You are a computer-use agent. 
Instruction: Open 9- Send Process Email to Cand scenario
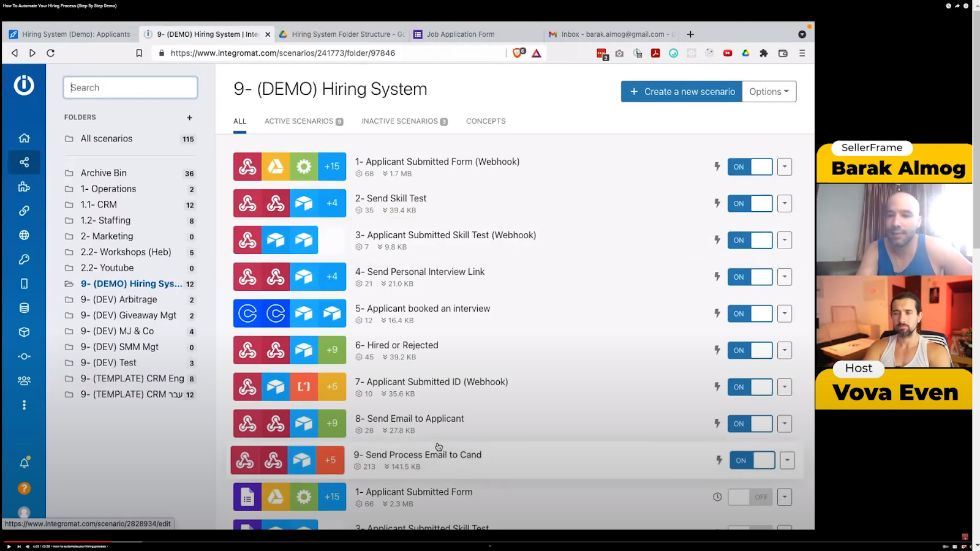[x=417, y=455]
